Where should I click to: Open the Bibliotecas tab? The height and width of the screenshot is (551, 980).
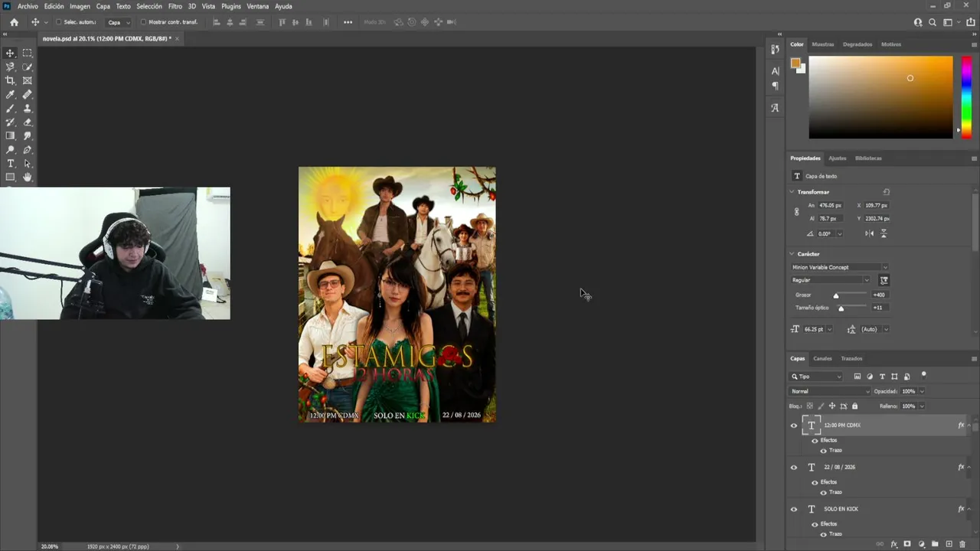coord(868,158)
